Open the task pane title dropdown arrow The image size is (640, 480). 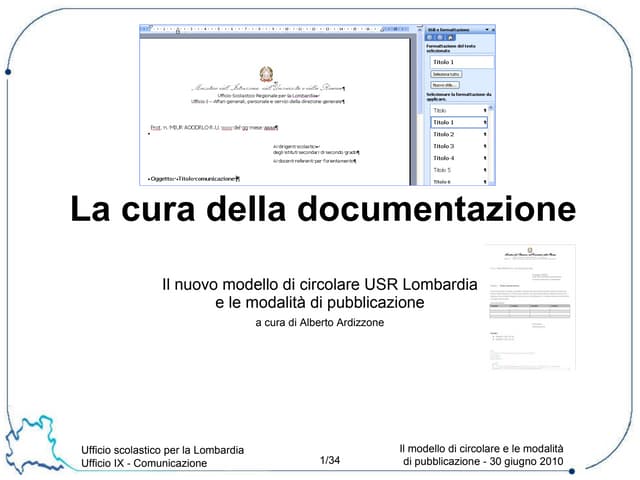[x=486, y=29]
